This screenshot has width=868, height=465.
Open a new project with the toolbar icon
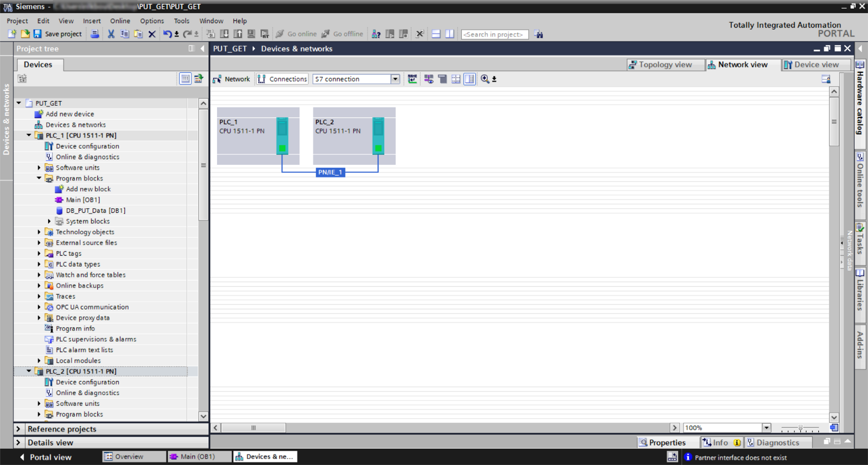pos(12,34)
